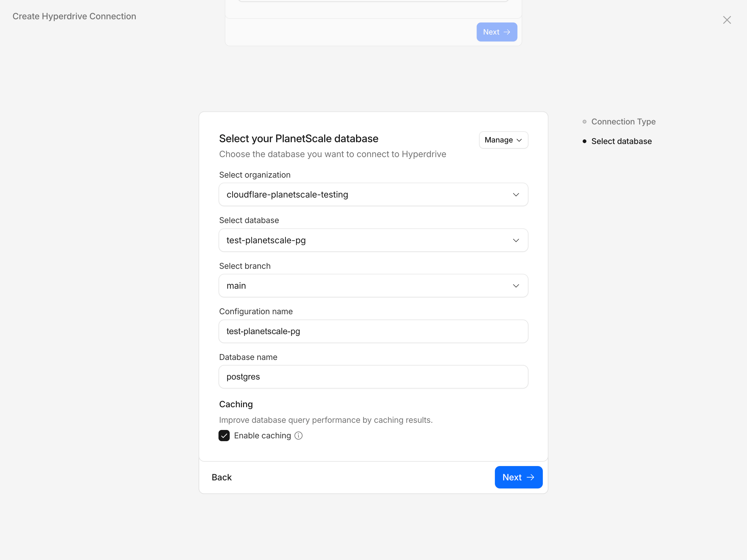This screenshot has height=560, width=747.
Task: Select the Connection Type step
Action: click(623, 122)
